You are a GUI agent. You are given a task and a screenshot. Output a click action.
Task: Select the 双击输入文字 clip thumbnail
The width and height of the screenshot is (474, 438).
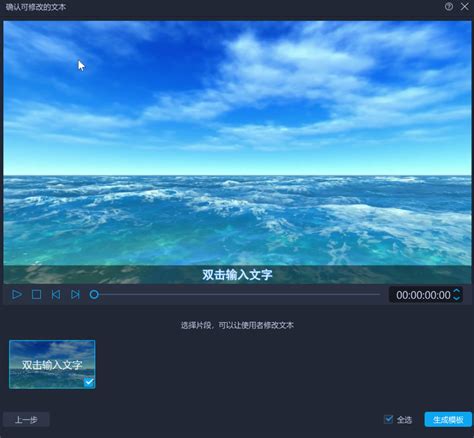coord(52,364)
